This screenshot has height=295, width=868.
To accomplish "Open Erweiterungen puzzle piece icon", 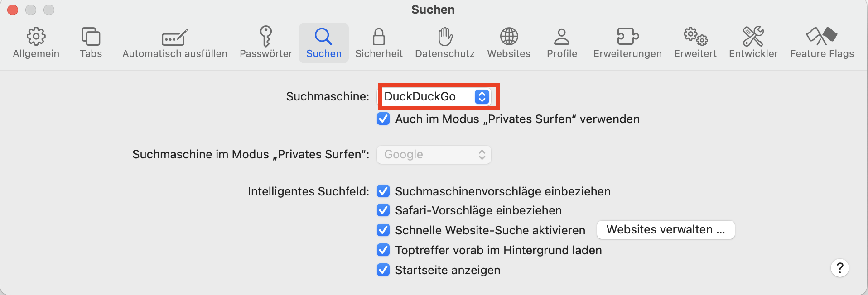I will [x=627, y=37].
